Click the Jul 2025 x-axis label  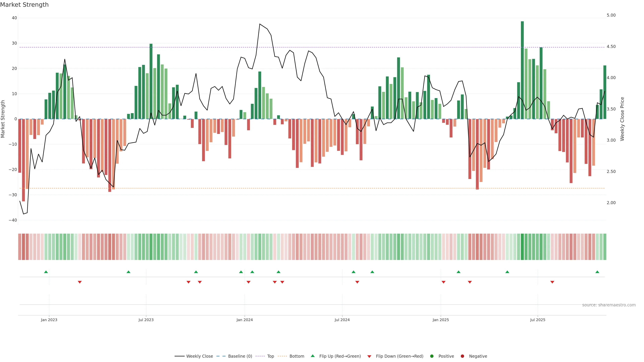point(538,320)
